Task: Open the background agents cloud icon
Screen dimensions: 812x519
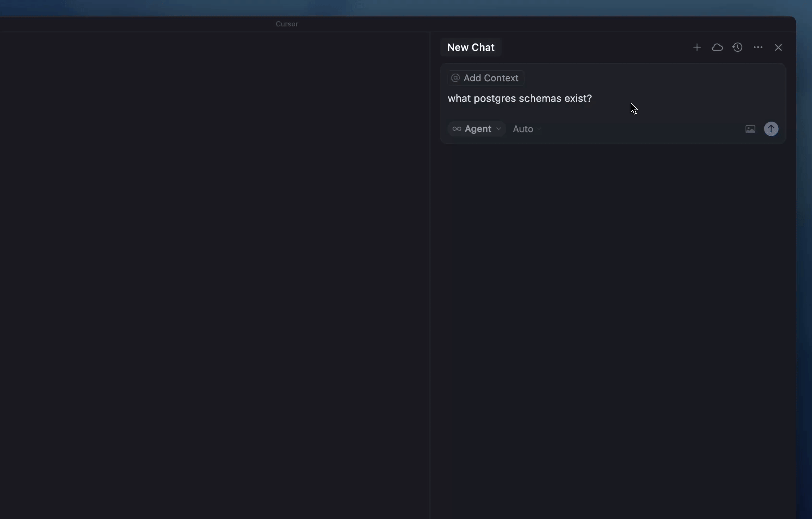Action: pyautogui.click(x=718, y=48)
